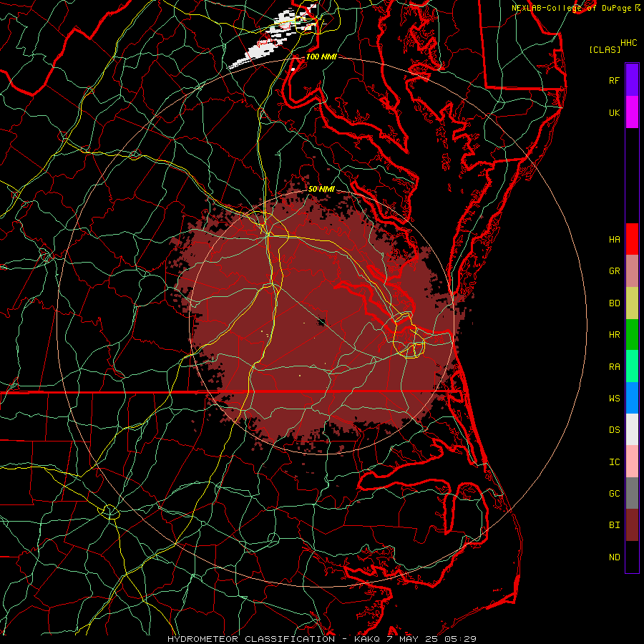Click the HA red legend swatch
Image resolution: width=644 pixels, height=644 pixels.
632,239
